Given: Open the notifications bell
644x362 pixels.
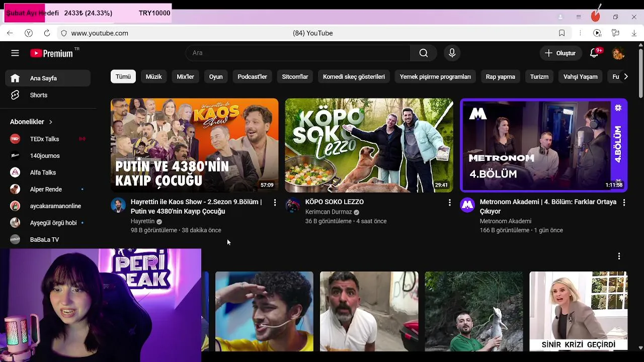Looking at the screenshot, I should 594,53.
